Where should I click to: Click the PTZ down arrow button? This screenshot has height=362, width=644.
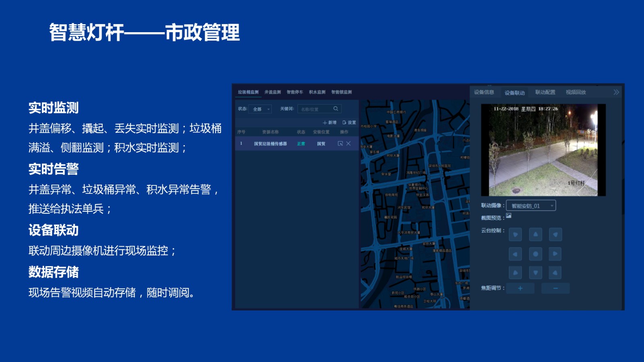pyautogui.click(x=535, y=273)
